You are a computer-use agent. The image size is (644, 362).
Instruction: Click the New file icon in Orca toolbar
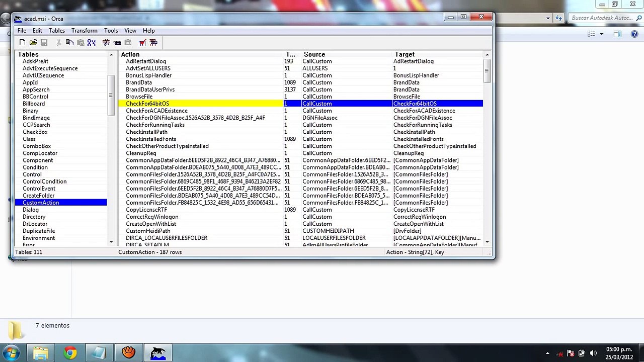point(22,43)
